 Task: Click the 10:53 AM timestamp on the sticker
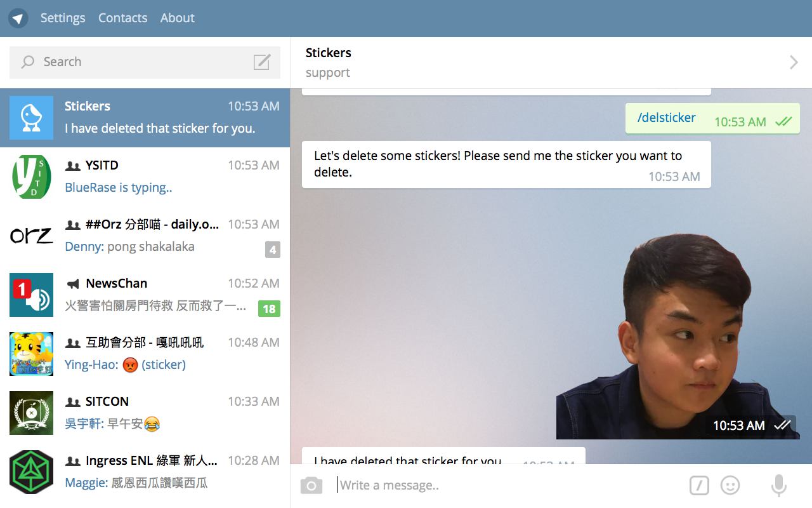739,425
